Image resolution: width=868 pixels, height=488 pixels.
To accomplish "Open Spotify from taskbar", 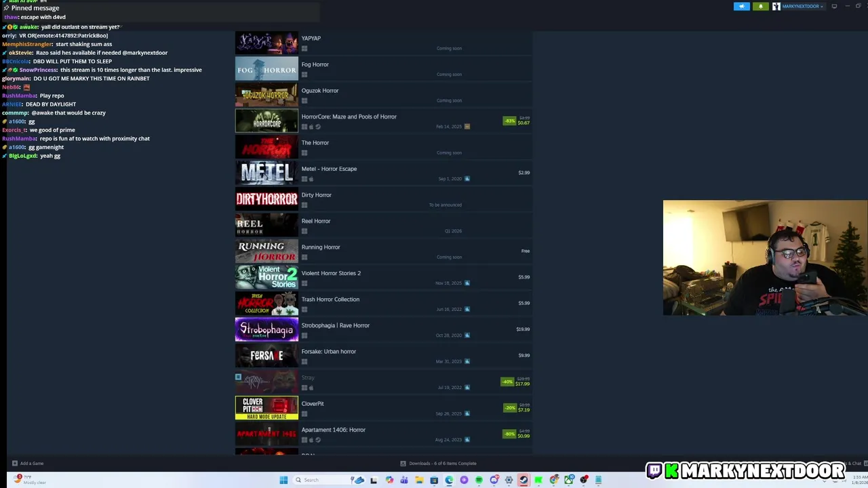I will [x=479, y=480].
